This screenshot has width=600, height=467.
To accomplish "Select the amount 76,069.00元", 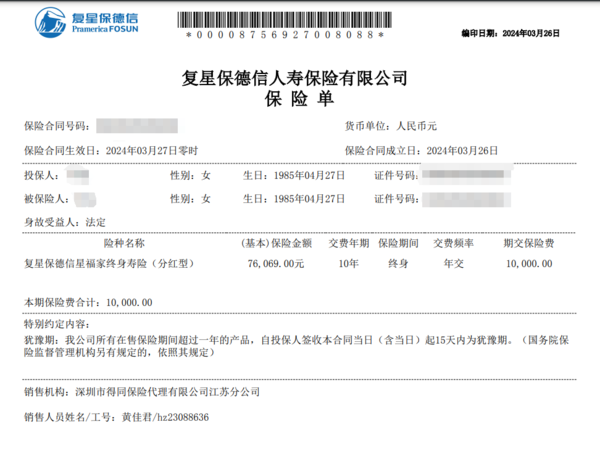I will 276,264.
